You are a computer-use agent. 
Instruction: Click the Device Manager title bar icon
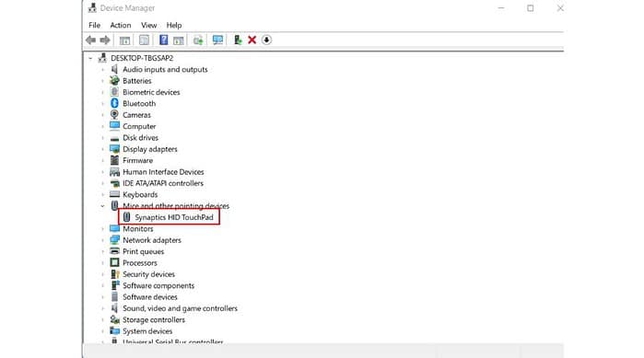tap(92, 7)
